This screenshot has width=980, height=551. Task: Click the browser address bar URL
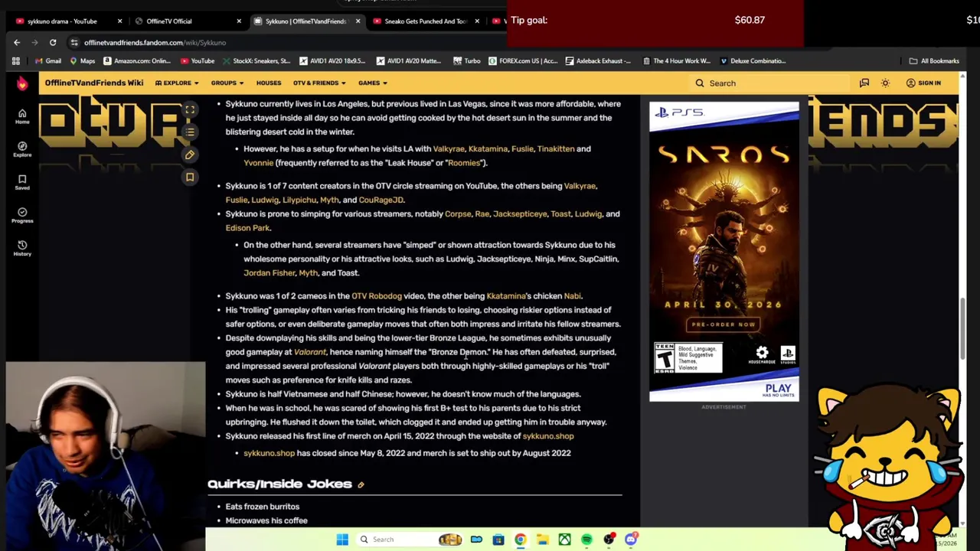coord(155,43)
